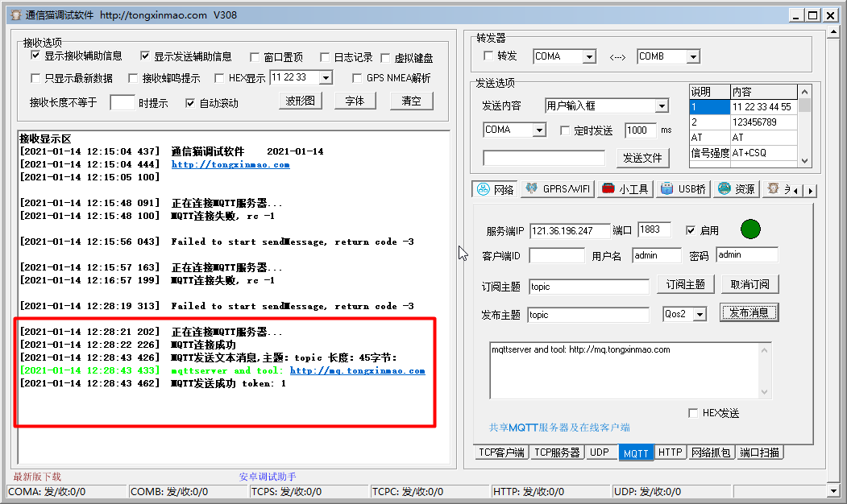Click the 波形图 waveform button
This screenshot has height=504, width=847.
299,100
